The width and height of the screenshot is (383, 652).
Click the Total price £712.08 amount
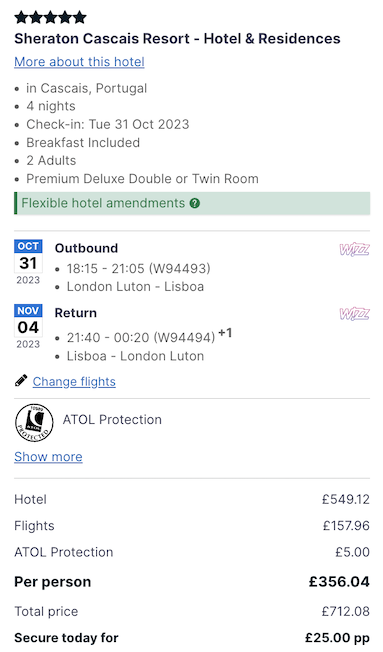click(x=346, y=611)
